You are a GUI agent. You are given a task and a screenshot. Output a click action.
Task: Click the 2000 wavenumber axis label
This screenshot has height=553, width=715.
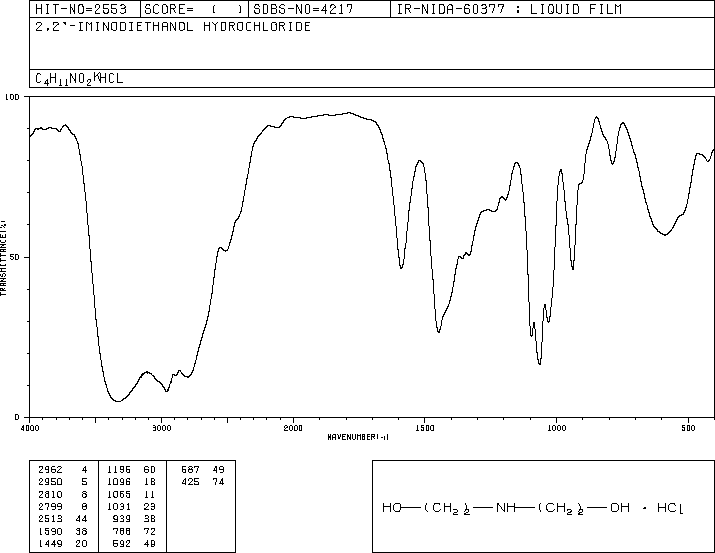pos(293,428)
